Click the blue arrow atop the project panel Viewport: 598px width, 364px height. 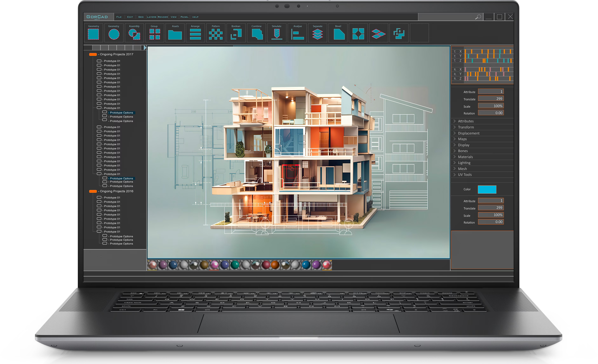point(145,48)
